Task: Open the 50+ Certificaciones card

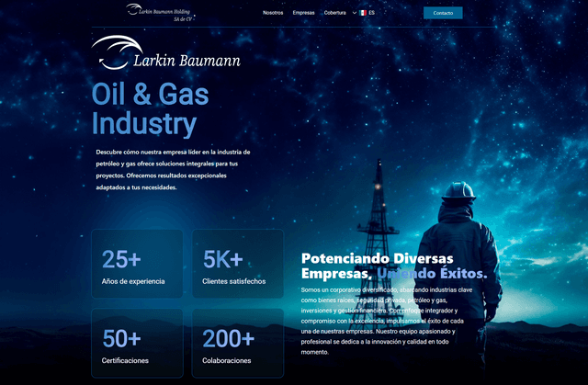Action: [136, 344]
